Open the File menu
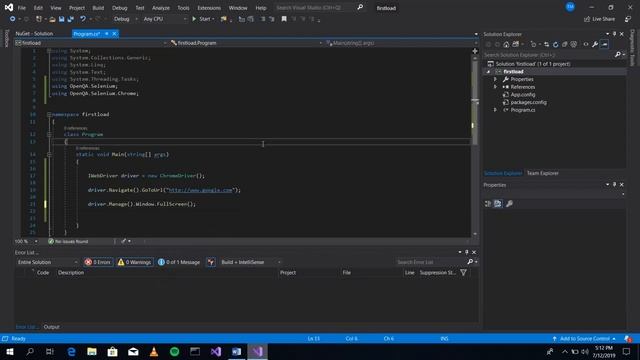 tap(22, 8)
